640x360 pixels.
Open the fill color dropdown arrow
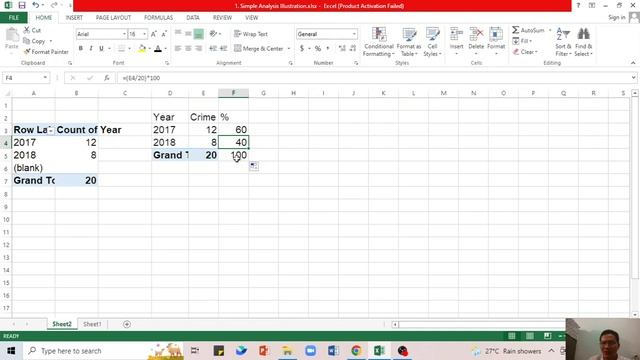[x=149, y=49]
